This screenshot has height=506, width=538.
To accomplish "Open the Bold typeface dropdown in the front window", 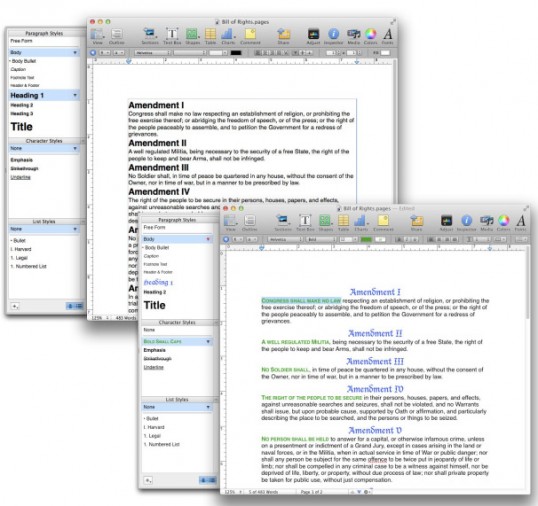I will (321, 239).
